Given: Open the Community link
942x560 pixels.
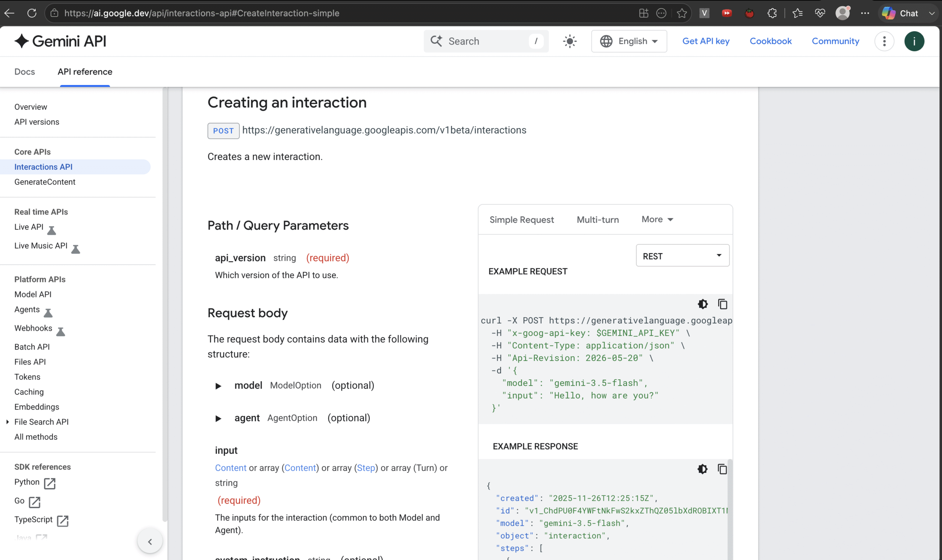Looking at the screenshot, I should (835, 41).
